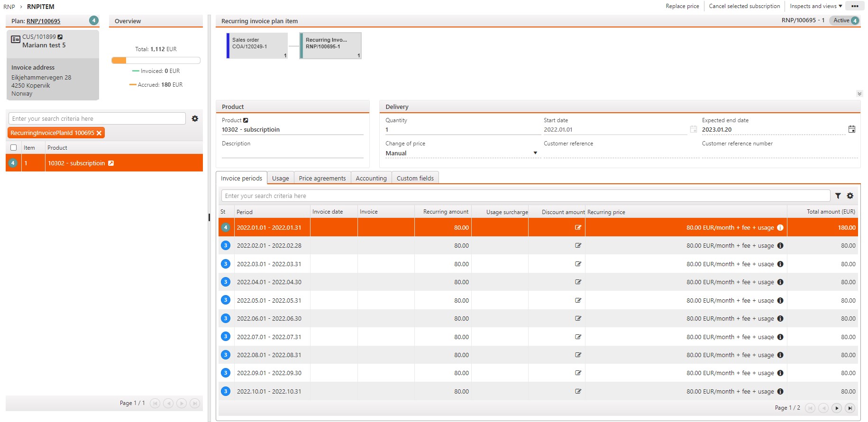Viewport: 868px width, 422px height.
Task: Click the invoice periods search field
Action: pyautogui.click(x=525, y=196)
